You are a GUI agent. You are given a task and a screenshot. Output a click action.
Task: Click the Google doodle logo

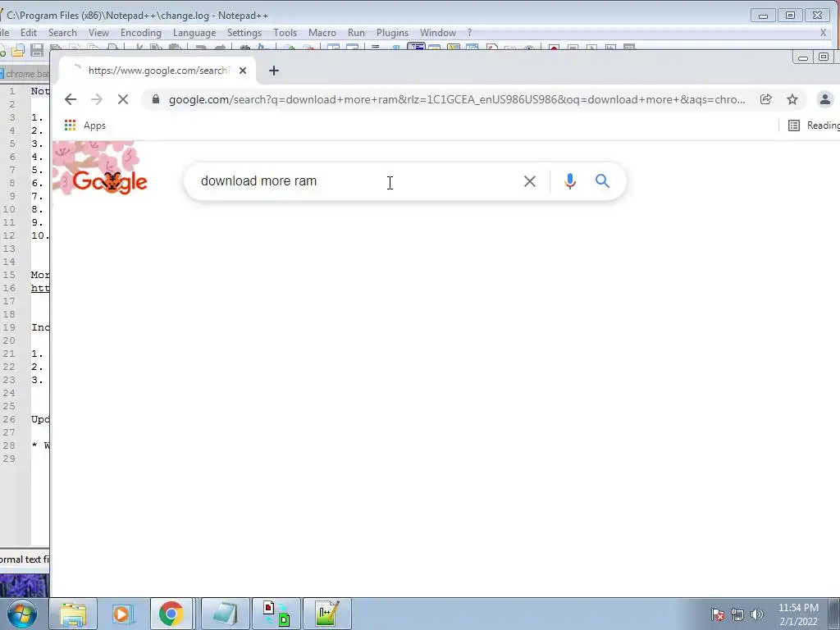pos(101,171)
